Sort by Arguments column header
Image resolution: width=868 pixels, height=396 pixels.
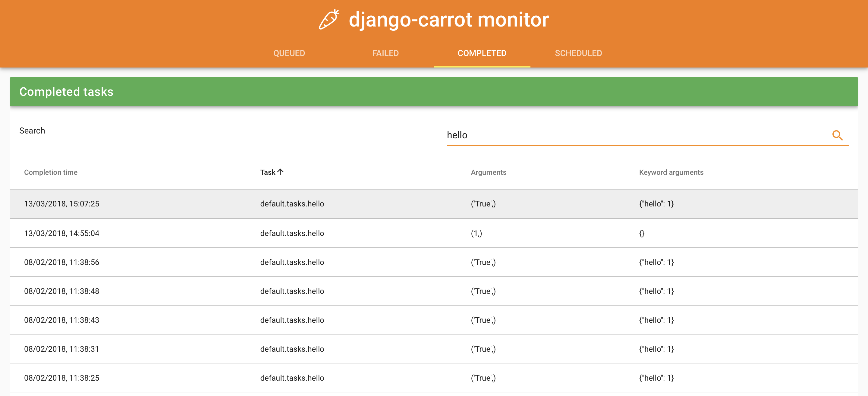click(x=488, y=172)
